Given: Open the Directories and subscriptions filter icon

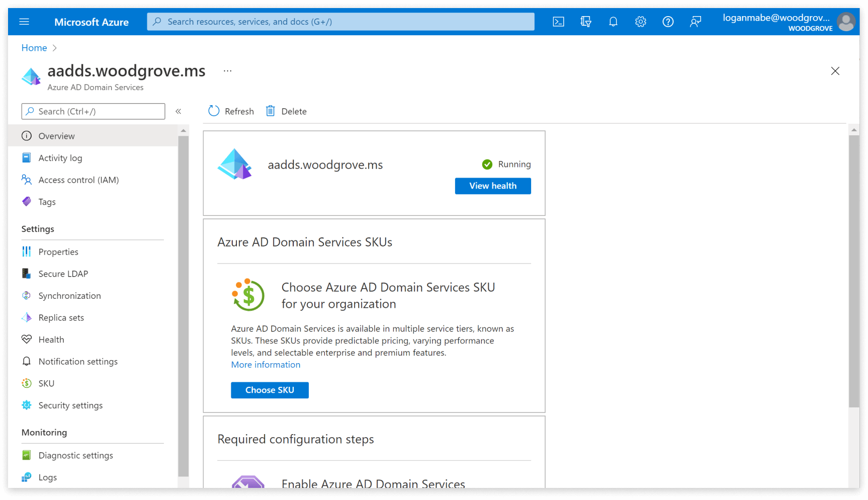Looking at the screenshot, I should pyautogui.click(x=585, y=22).
